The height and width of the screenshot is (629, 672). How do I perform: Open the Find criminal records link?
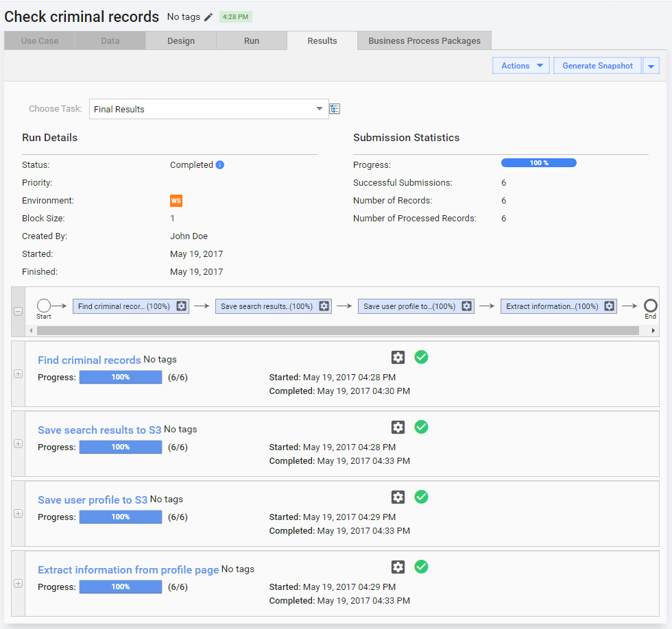(x=89, y=360)
